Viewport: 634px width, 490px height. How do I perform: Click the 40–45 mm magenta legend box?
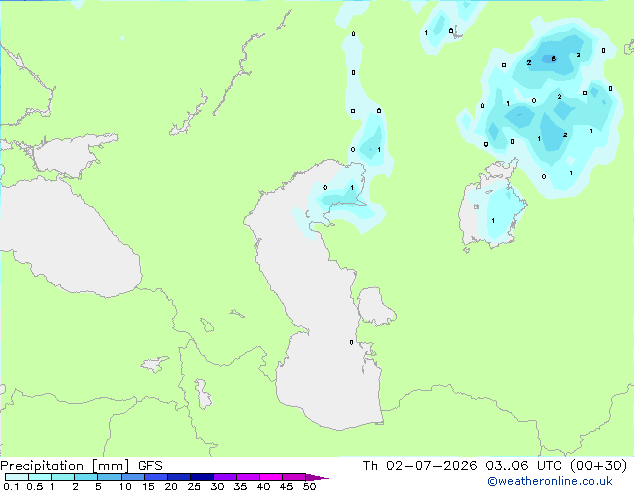(271, 477)
